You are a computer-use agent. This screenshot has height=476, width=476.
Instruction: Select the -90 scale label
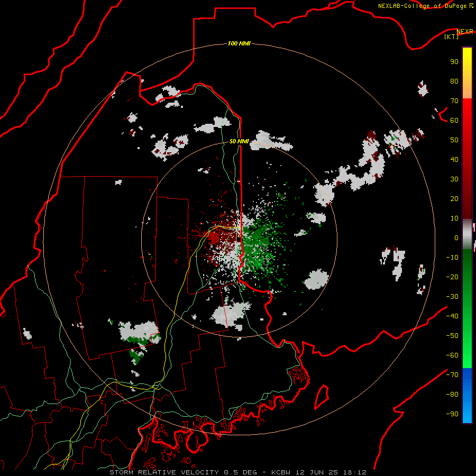click(x=452, y=414)
